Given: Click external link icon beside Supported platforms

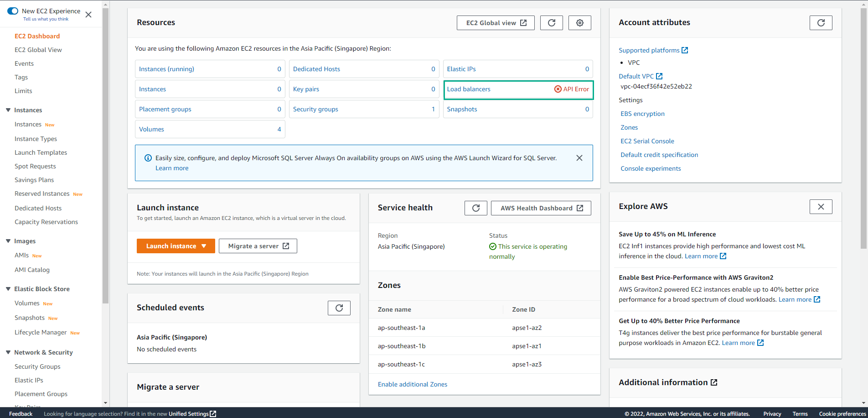Looking at the screenshot, I should pos(685,50).
